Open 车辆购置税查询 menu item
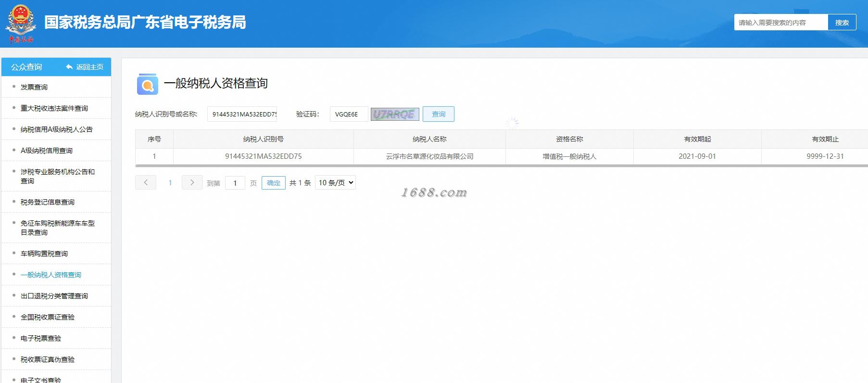 point(44,254)
